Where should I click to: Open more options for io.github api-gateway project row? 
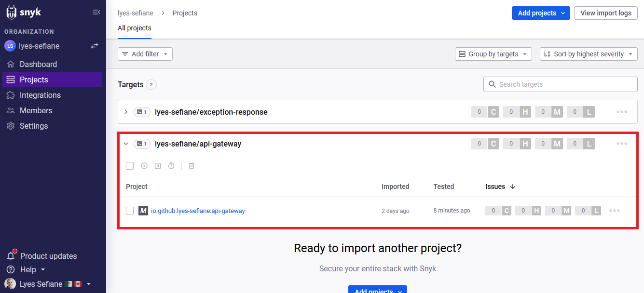615,211
